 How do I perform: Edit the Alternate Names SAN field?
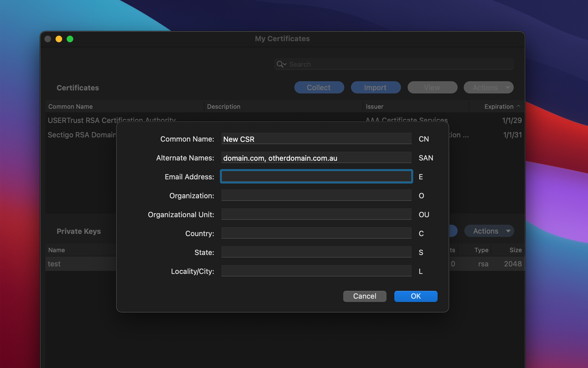pyautogui.click(x=316, y=157)
